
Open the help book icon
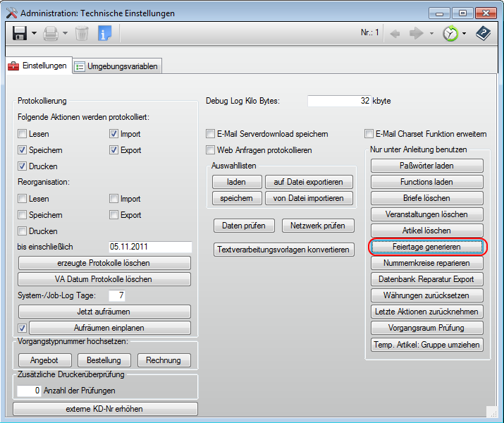coord(483,32)
